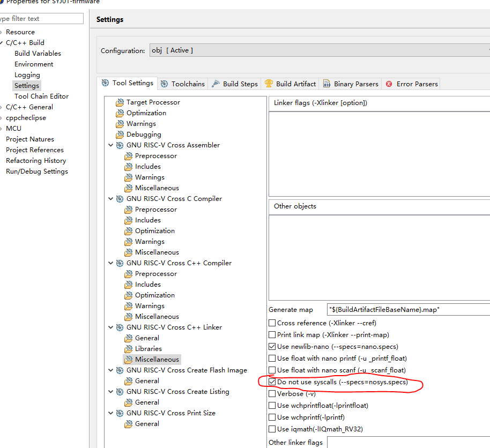Collapse GNU RISC-V Cross C Compiler node
Image resolution: width=490 pixels, height=448 pixels.
110,199
